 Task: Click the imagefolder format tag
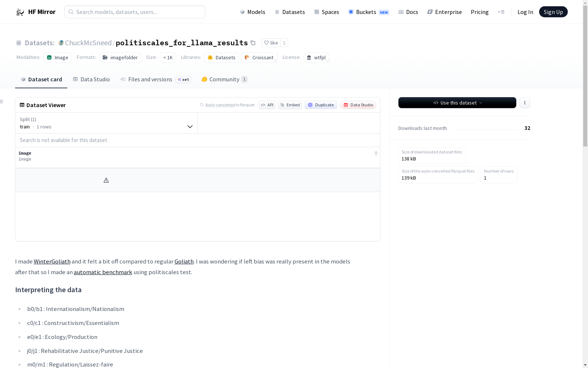(x=120, y=57)
